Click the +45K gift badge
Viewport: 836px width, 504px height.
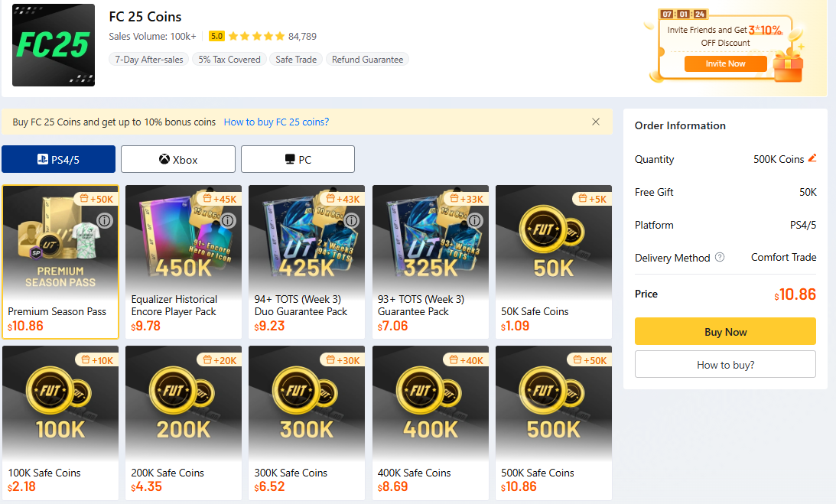(220, 199)
